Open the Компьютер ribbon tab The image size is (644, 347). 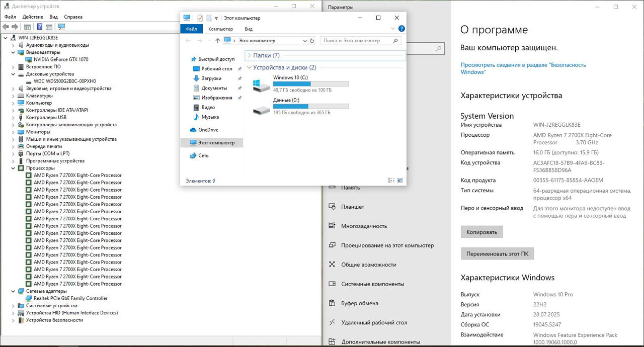click(220, 29)
